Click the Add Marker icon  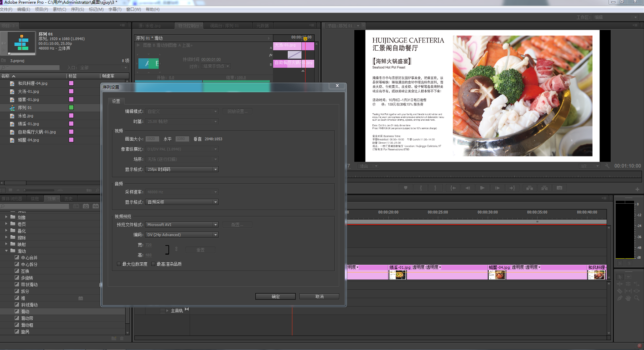pos(406,188)
